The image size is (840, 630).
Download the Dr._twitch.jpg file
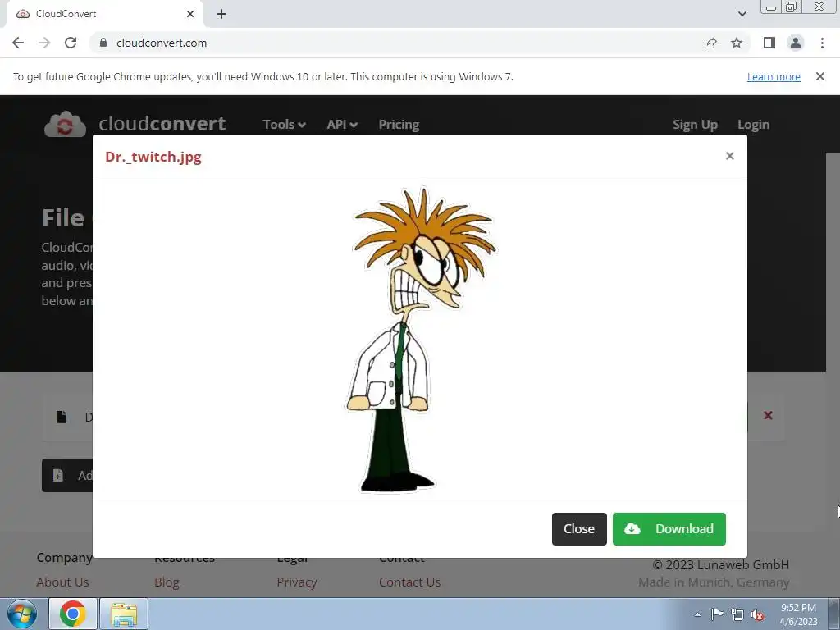(x=669, y=529)
